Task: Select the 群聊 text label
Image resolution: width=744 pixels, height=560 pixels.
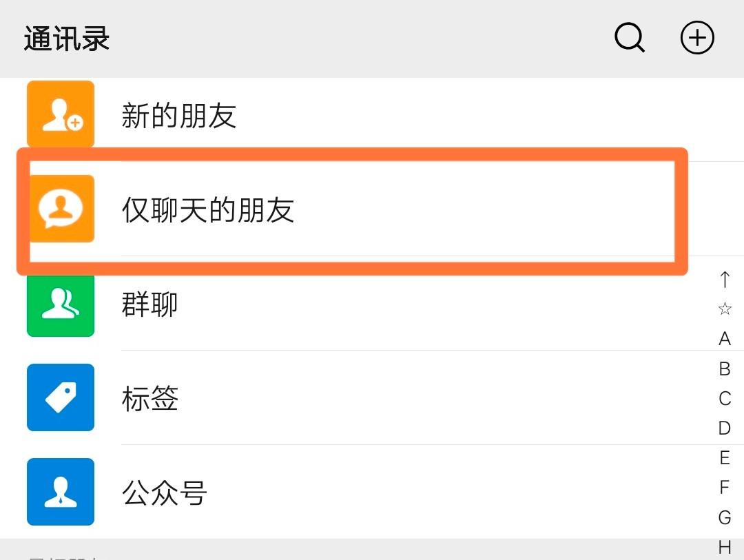Action: (x=151, y=305)
